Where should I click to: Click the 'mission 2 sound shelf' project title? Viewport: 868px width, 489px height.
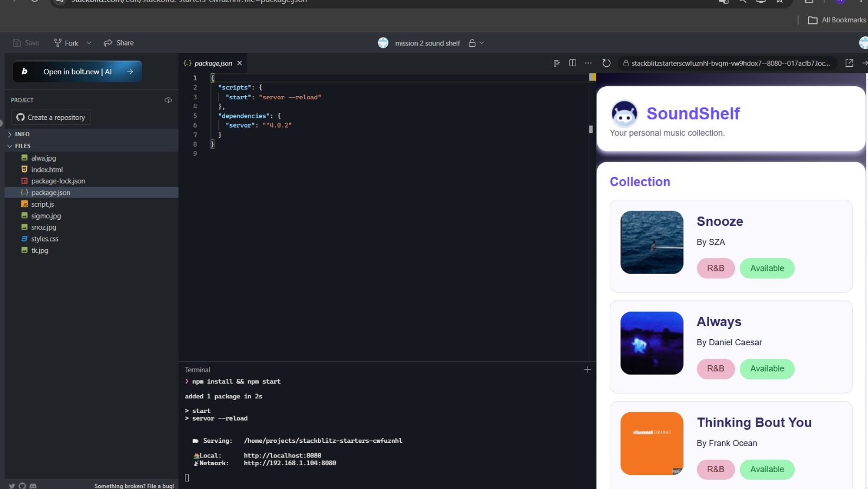click(427, 43)
